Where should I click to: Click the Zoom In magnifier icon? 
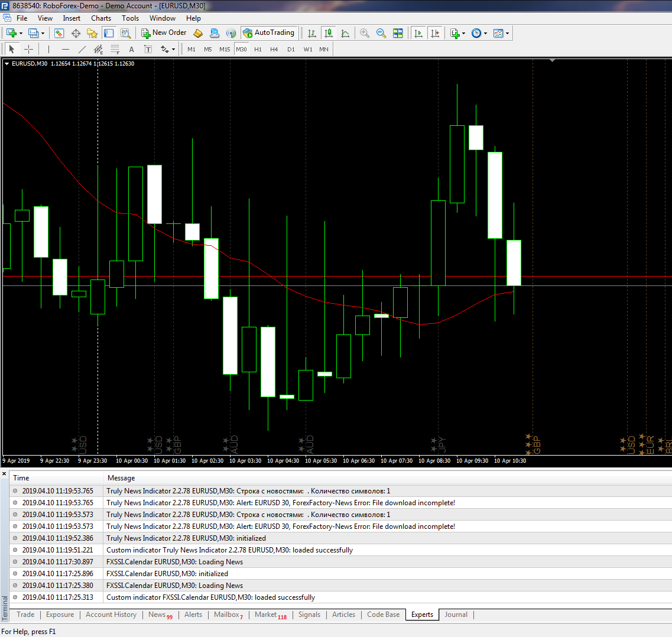click(x=364, y=33)
